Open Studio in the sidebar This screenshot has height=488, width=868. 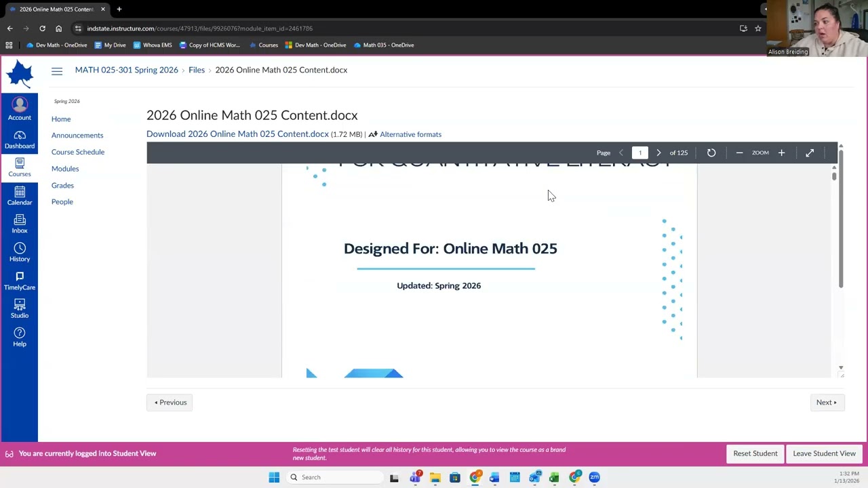(x=19, y=309)
